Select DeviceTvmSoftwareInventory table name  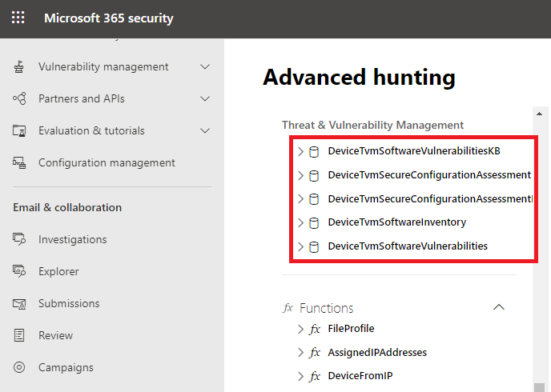click(397, 222)
